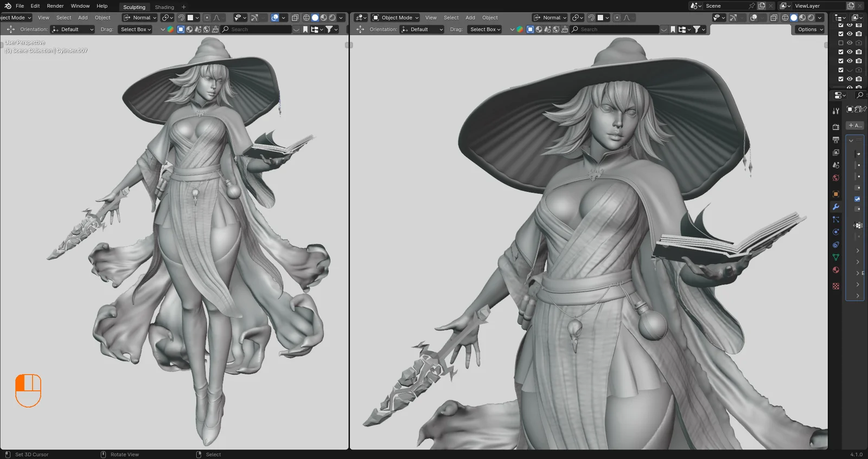Open Material properties tab
This screenshot has width=868, height=459.
pyautogui.click(x=836, y=270)
